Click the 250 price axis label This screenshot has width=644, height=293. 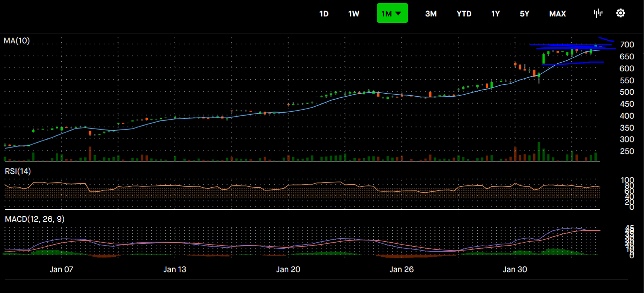coord(627,151)
